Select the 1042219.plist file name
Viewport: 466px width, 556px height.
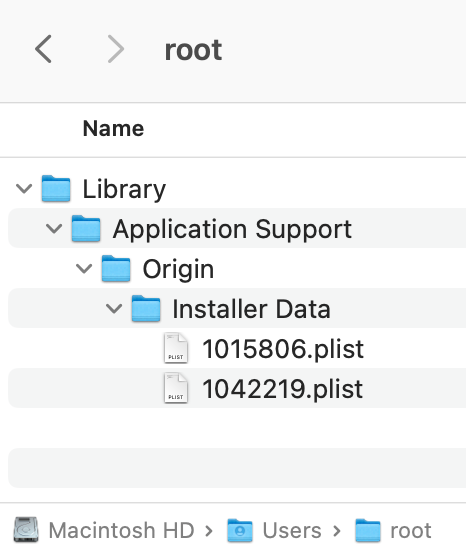tap(282, 389)
